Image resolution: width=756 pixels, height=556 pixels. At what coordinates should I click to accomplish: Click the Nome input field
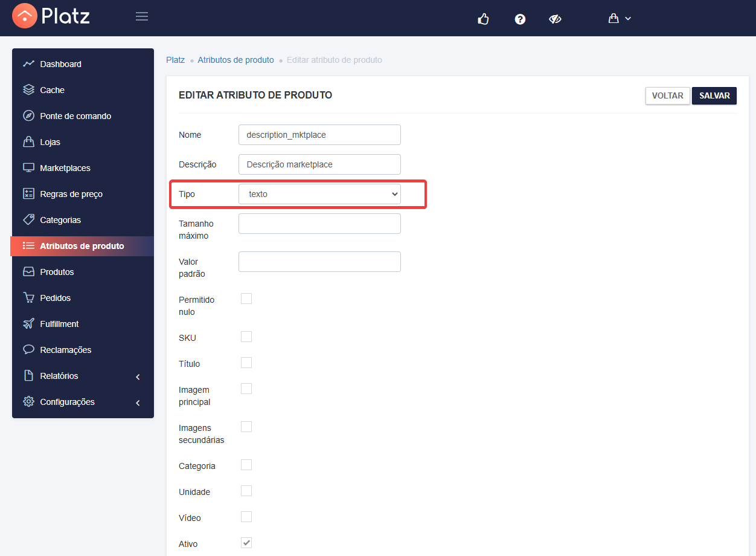(319, 135)
